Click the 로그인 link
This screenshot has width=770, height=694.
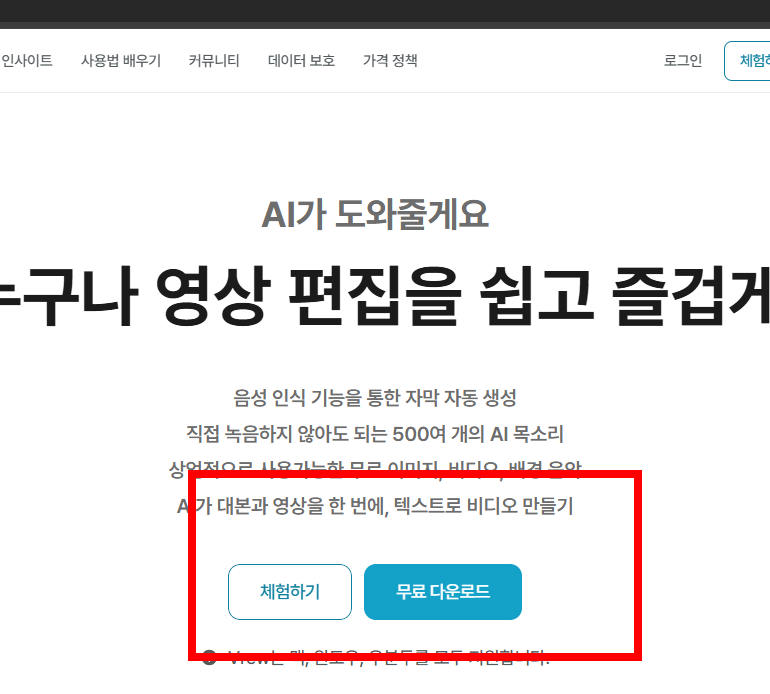pyautogui.click(x=683, y=60)
